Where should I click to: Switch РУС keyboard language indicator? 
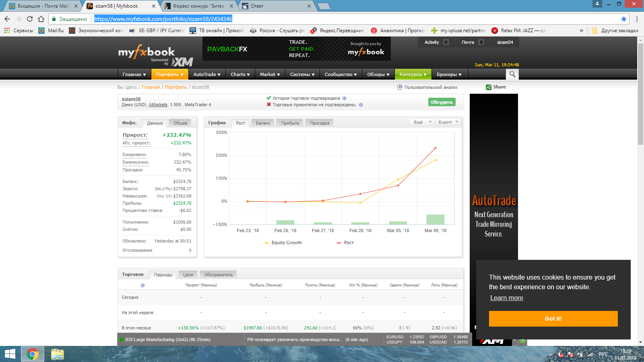[x=603, y=354]
